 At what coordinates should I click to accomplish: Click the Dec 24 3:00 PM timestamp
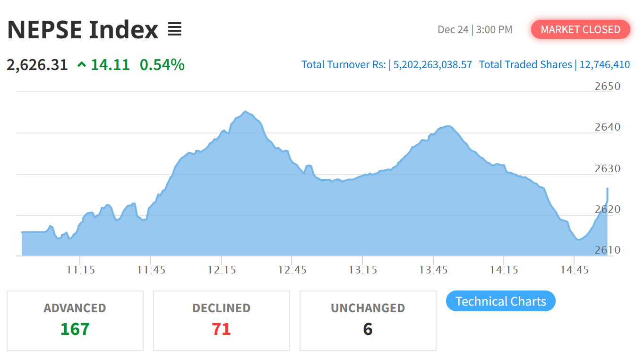475,30
